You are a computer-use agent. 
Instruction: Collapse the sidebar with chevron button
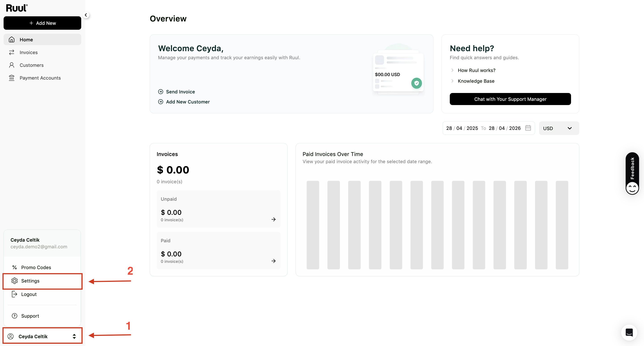86,15
